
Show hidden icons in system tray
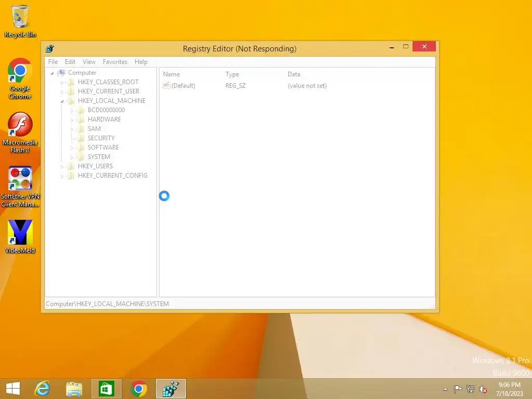coord(445,389)
